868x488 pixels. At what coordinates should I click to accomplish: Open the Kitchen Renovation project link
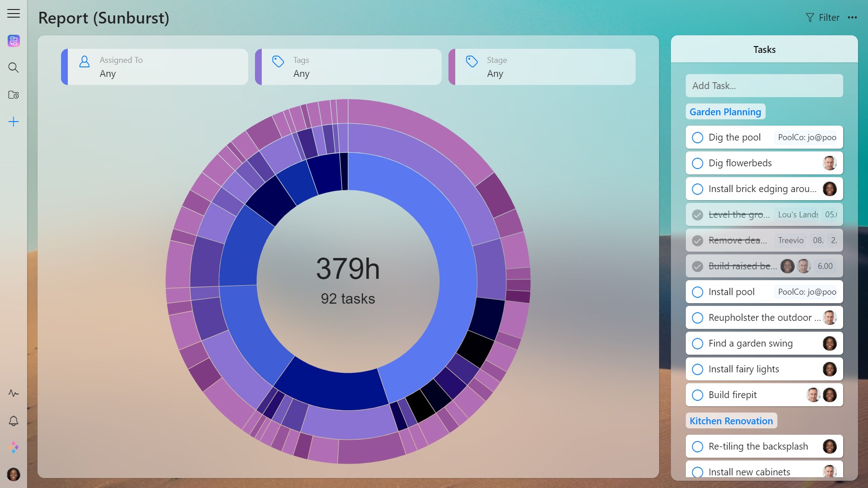[731, 421]
